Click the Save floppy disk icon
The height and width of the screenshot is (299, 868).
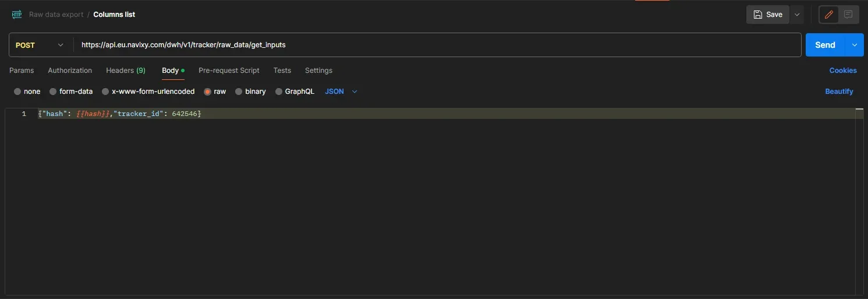(x=757, y=15)
